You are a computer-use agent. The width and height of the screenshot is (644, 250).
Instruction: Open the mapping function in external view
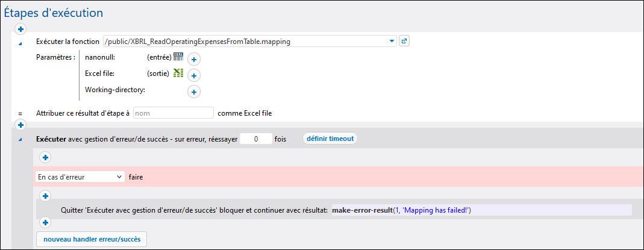point(404,42)
